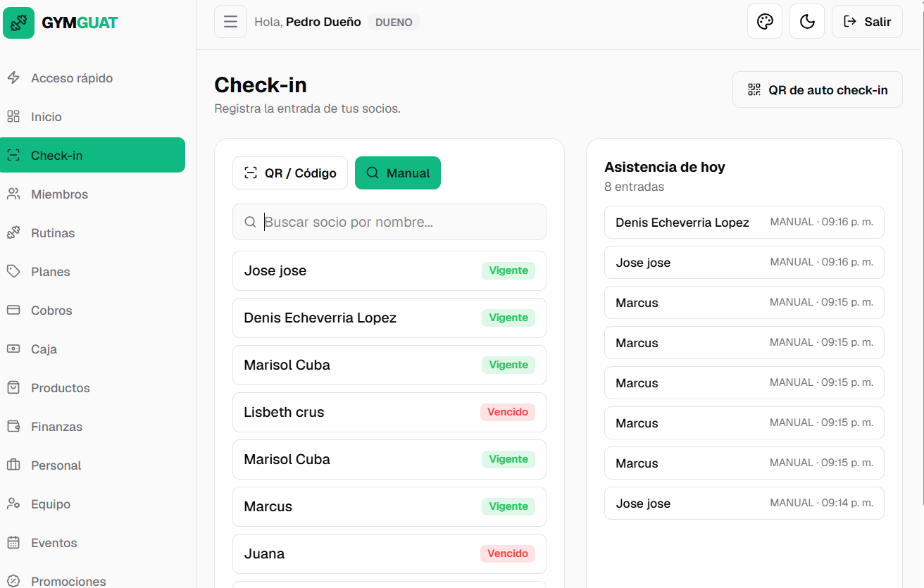Check in member Lisbeth crus
Viewport: 924px width, 588px height.
coord(389,412)
